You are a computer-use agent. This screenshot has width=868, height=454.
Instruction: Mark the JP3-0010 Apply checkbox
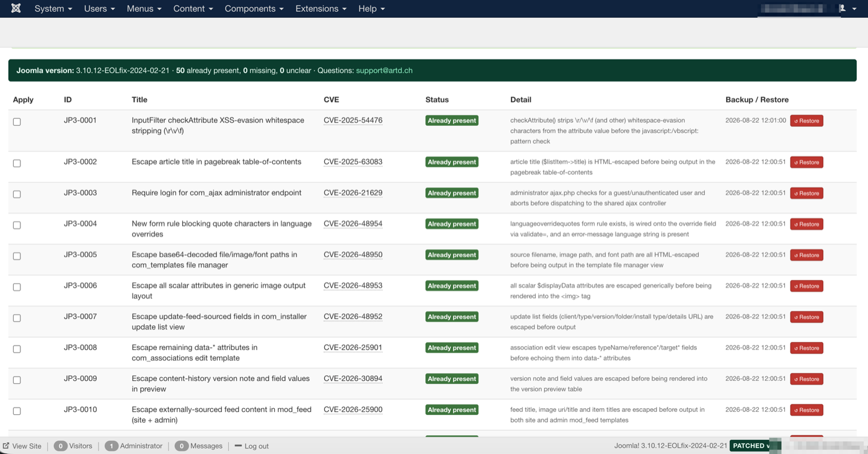click(17, 411)
